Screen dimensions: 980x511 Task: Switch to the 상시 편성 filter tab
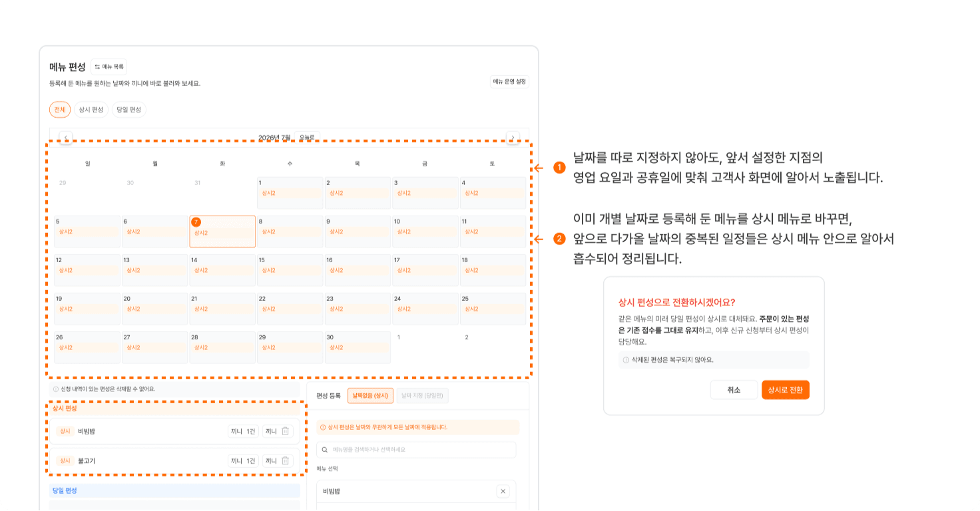(x=91, y=110)
